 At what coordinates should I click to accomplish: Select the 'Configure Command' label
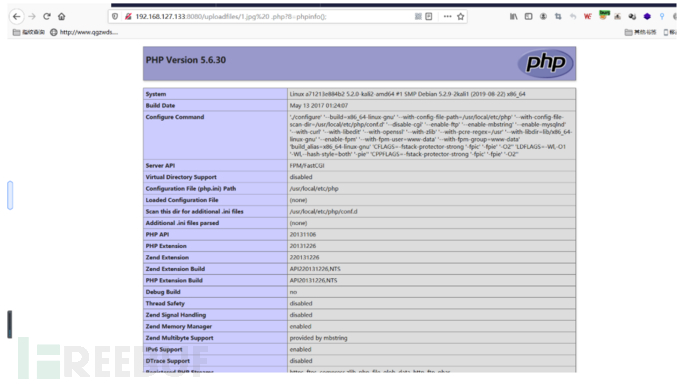coord(175,117)
